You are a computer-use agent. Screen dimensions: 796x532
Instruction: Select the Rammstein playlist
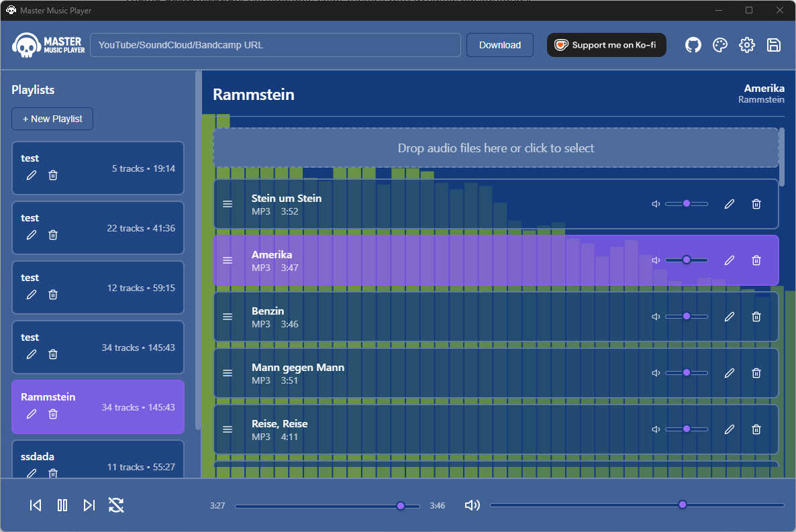click(98, 407)
